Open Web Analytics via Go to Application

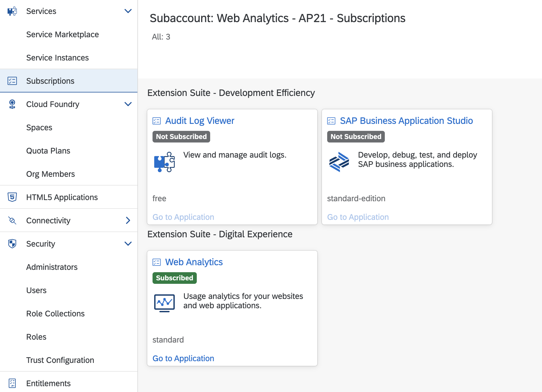pos(183,358)
